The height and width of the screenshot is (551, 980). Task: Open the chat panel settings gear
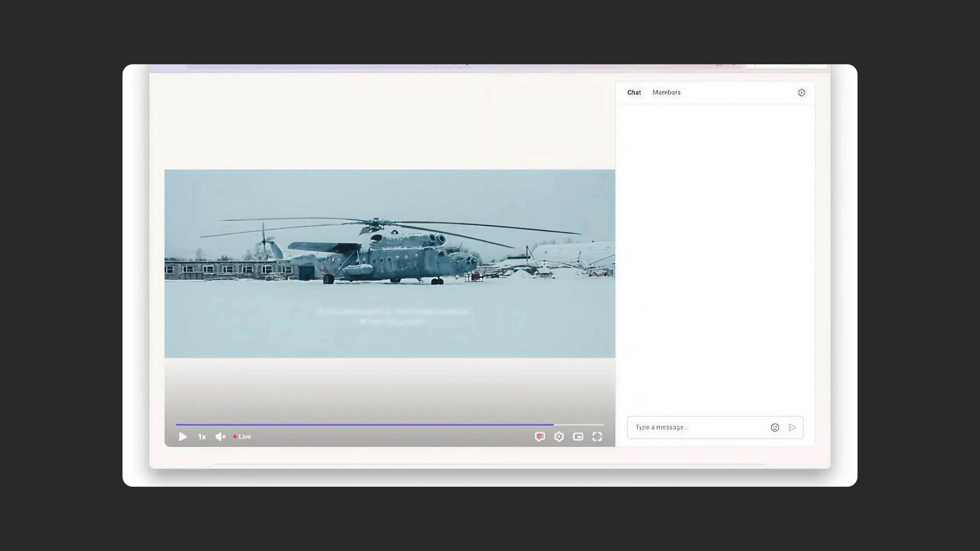coord(801,93)
